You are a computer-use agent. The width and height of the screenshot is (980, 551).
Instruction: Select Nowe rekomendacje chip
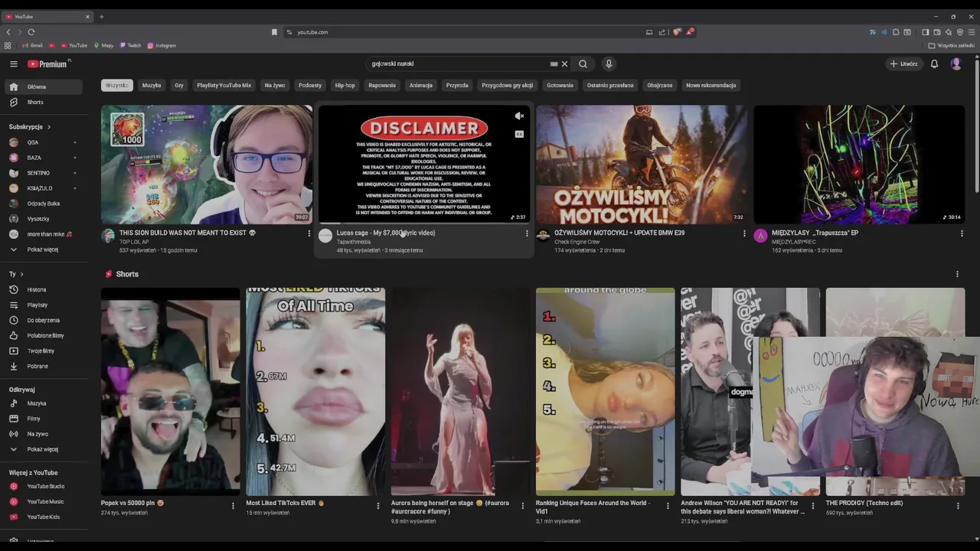coord(711,85)
